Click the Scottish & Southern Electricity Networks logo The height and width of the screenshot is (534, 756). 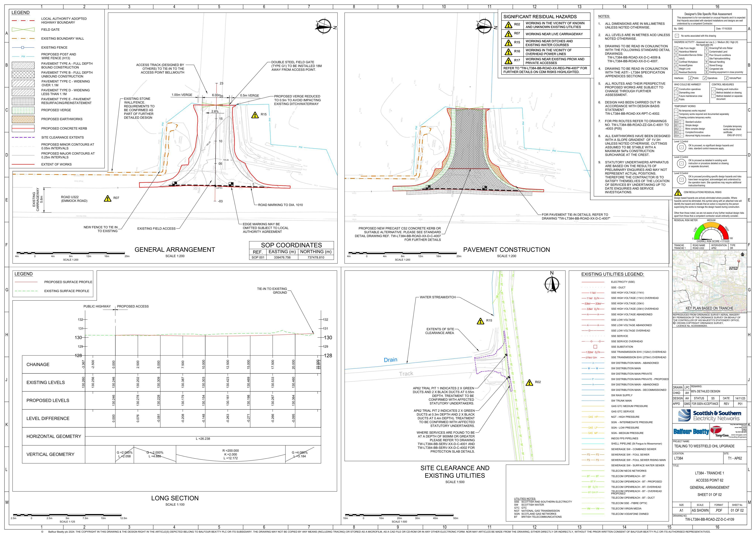709,416
